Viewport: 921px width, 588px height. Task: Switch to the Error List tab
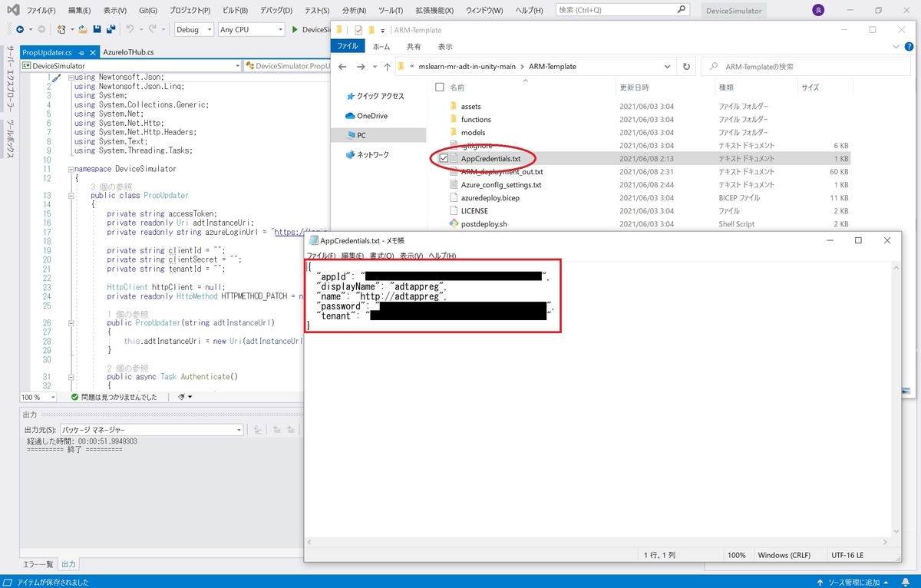click(38, 564)
